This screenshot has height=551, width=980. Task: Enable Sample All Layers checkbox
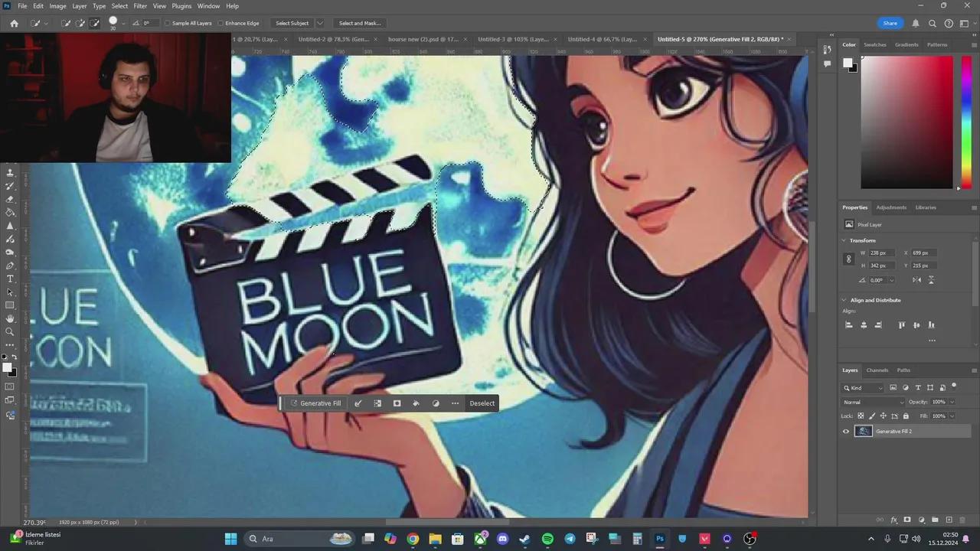(x=168, y=23)
